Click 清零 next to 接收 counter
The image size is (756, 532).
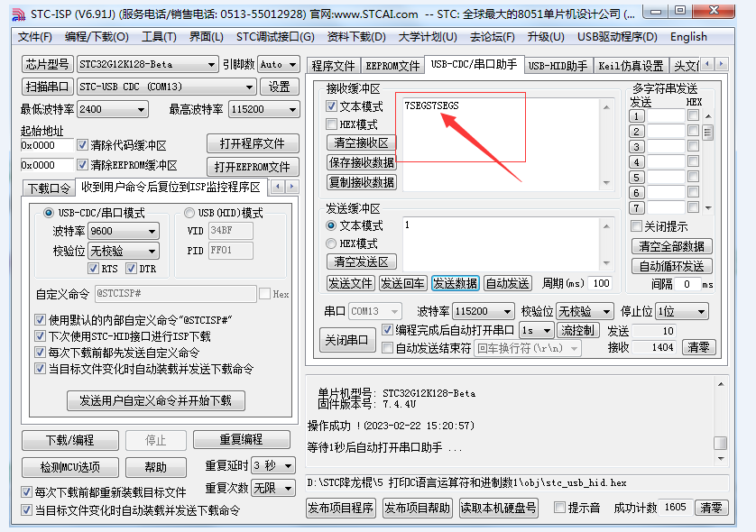pyautogui.click(x=698, y=347)
